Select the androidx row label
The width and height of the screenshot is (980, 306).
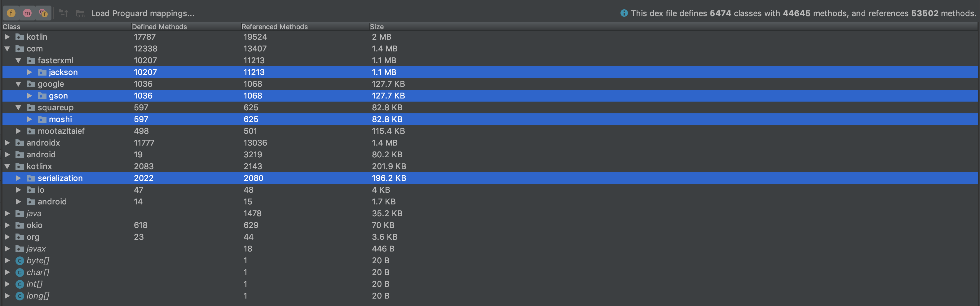click(43, 143)
